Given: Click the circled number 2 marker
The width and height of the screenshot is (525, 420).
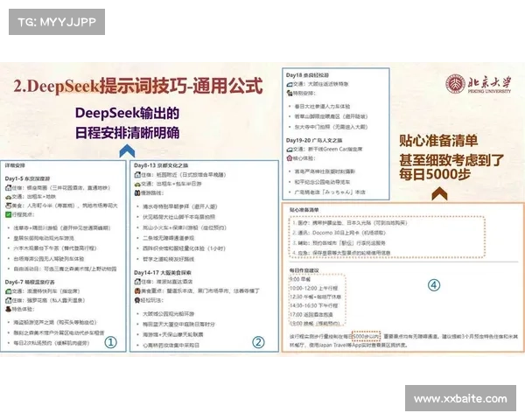Looking at the screenshot, I should point(258,343).
